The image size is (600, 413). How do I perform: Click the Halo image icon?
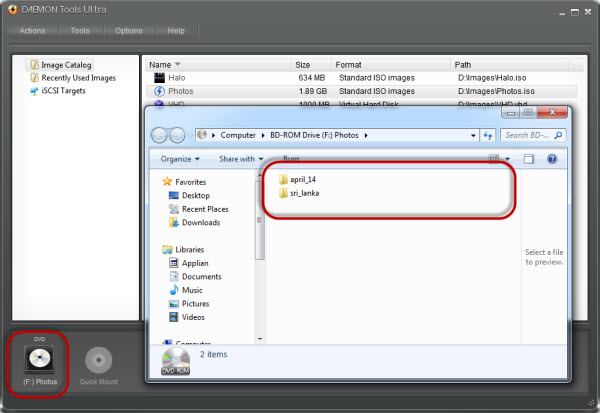point(159,78)
